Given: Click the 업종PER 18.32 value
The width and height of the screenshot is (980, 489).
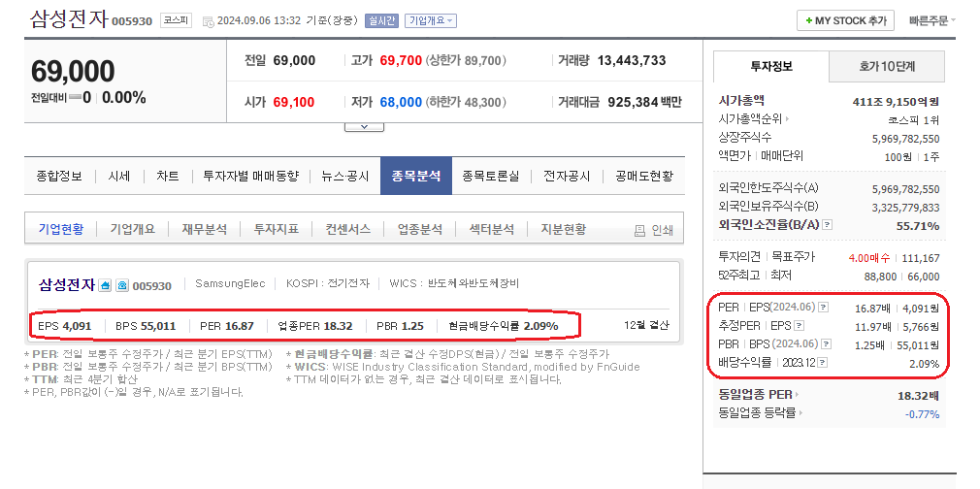Looking at the screenshot, I should click(315, 326).
